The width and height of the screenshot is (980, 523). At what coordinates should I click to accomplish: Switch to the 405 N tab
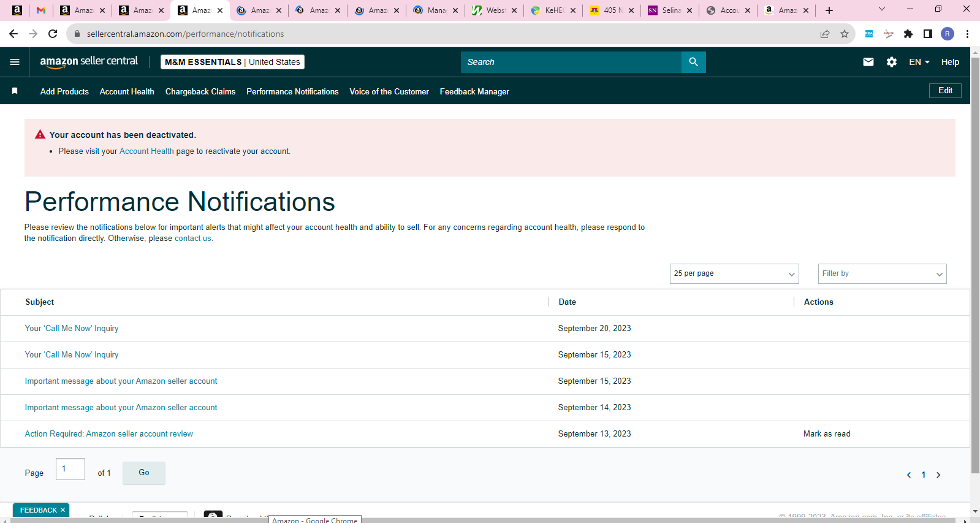pos(612,10)
